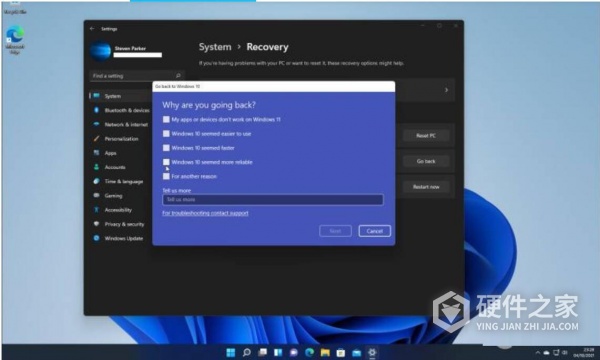
Task: Click the Go back button in Recovery
Action: point(426,161)
